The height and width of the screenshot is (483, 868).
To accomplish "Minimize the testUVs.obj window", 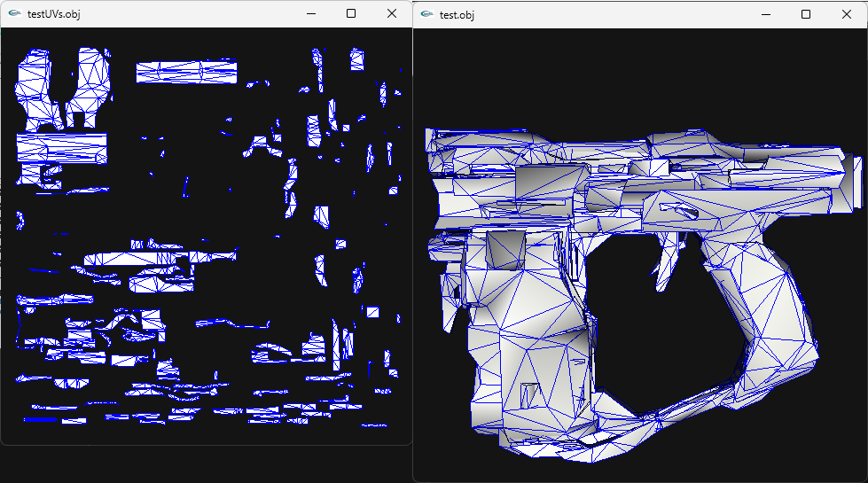I will 310,13.
